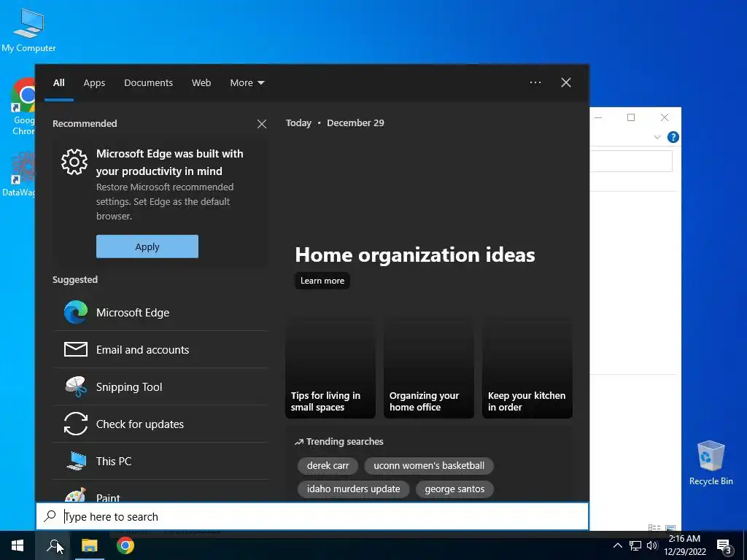
Task: Show the taskbar clock and date
Action: click(684, 545)
